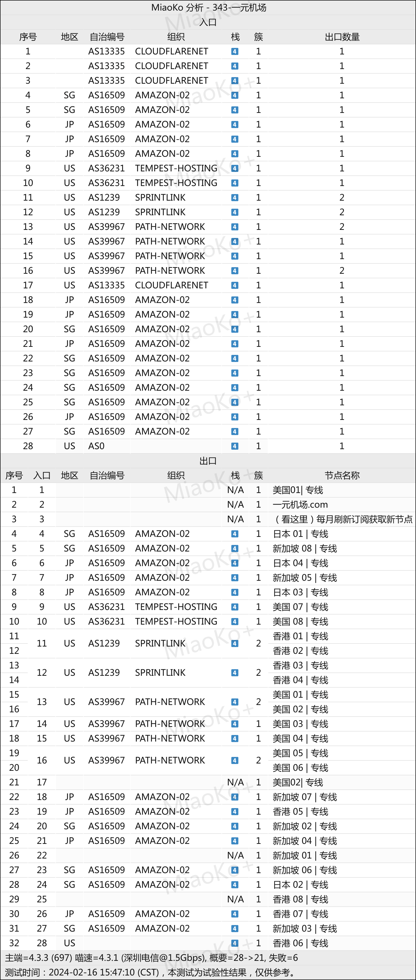Click node name 日本 03 | 专线
416x980 pixels.
(x=300, y=592)
